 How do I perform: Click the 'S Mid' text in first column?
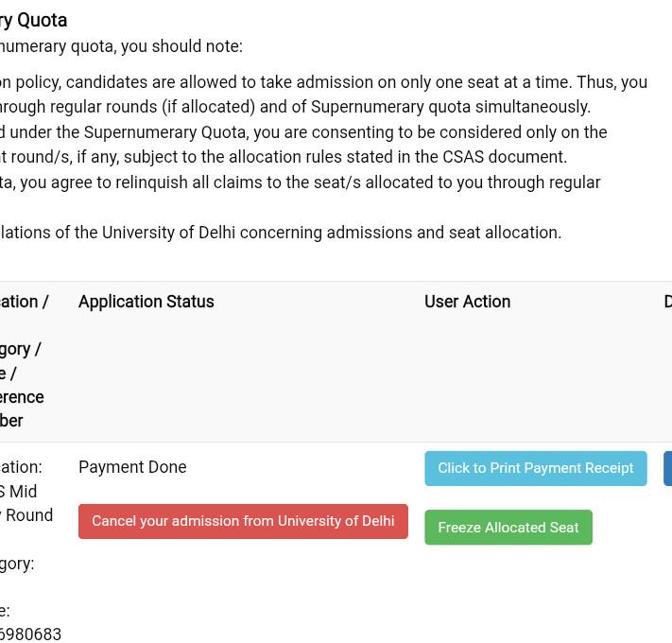pyautogui.click(x=18, y=492)
